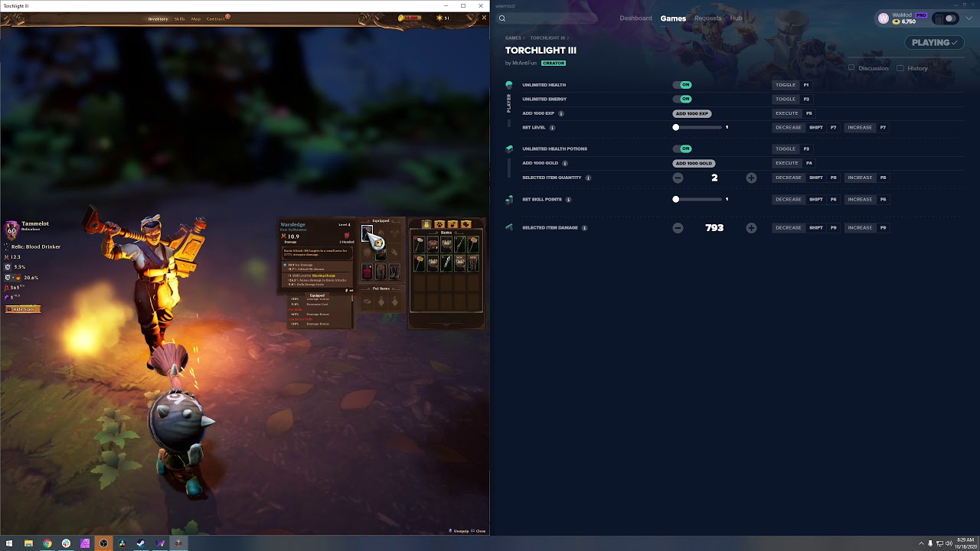
Task: Toggle Unlimited Health Potions switch off
Action: 681,148
